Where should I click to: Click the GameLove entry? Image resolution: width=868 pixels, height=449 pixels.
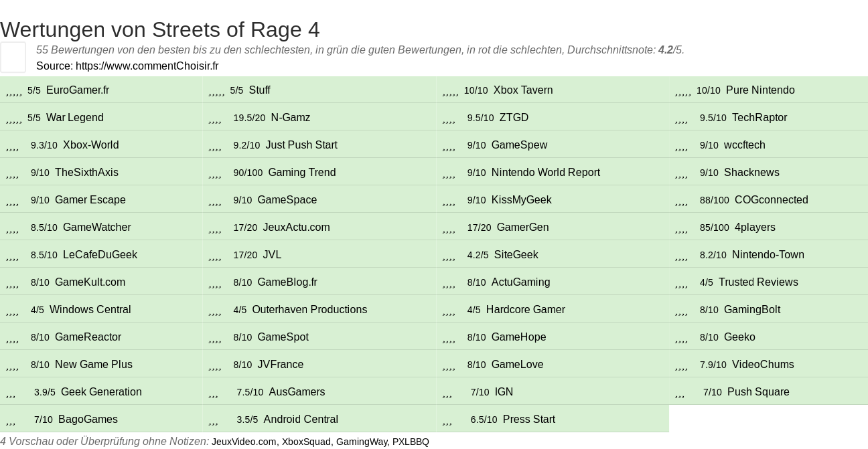click(x=518, y=364)
